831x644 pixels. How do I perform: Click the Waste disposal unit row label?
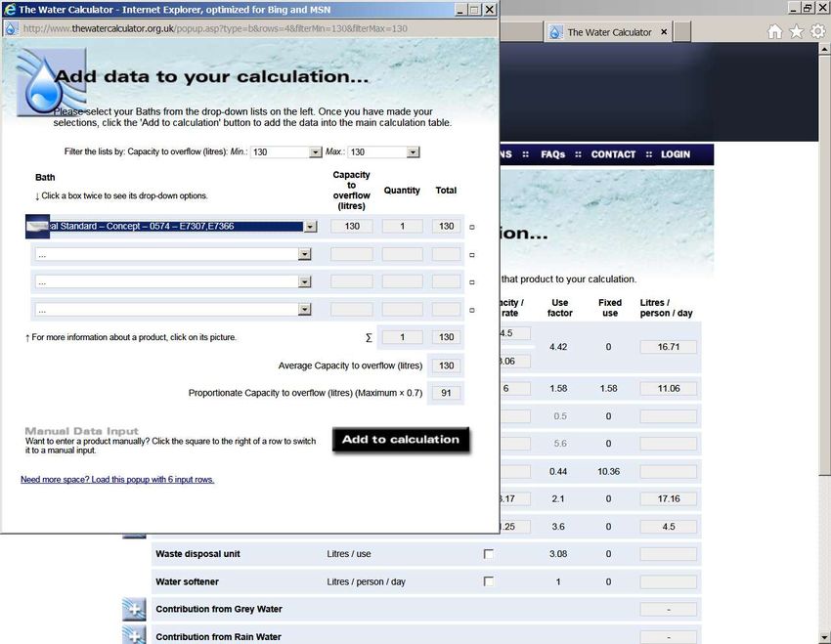[197, 554]
